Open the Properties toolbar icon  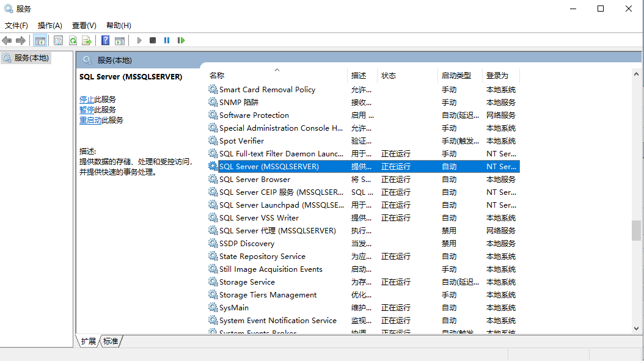pyautogui.click(x=58, y=40)
